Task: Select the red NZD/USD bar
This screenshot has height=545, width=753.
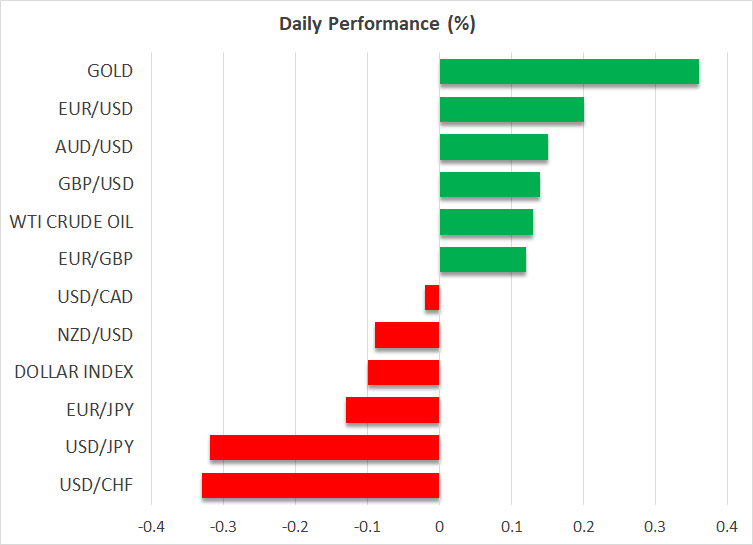Action: click(407, 335)
